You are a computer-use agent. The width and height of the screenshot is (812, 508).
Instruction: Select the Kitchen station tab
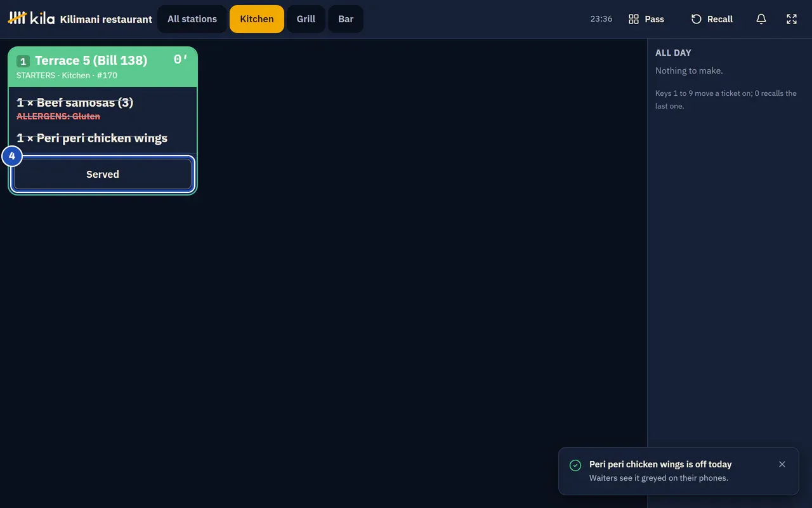(257, 19)
